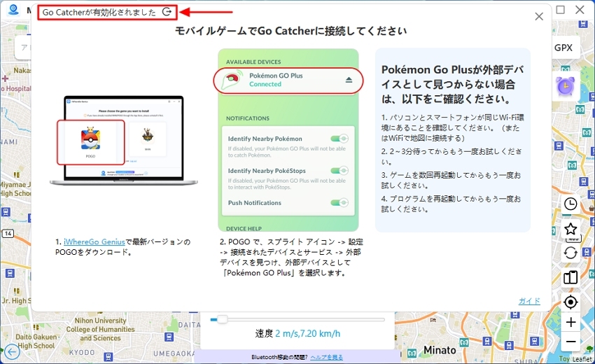Open the GPX import button
595x364 pixels.
(563, 48)
